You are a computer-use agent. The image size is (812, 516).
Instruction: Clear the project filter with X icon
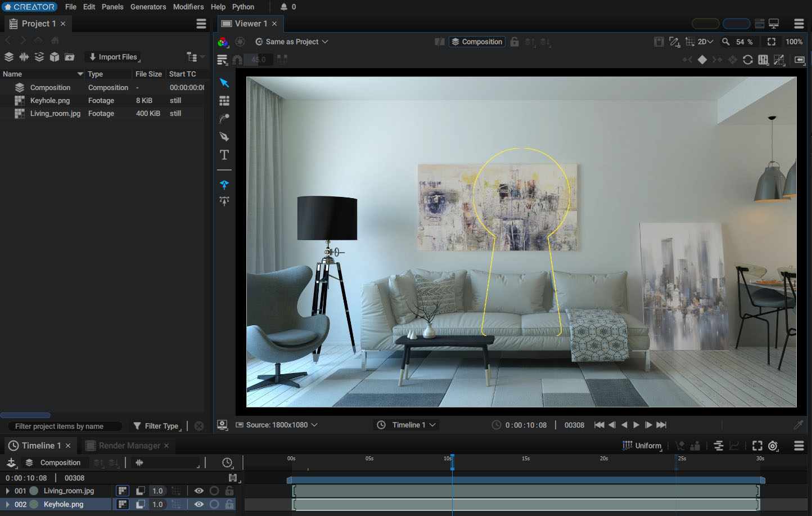tap(199, 426)
